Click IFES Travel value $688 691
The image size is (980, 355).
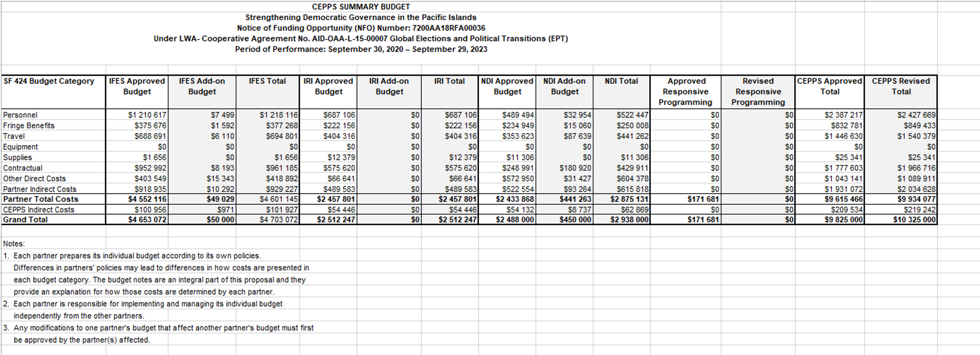pos(151,136)
